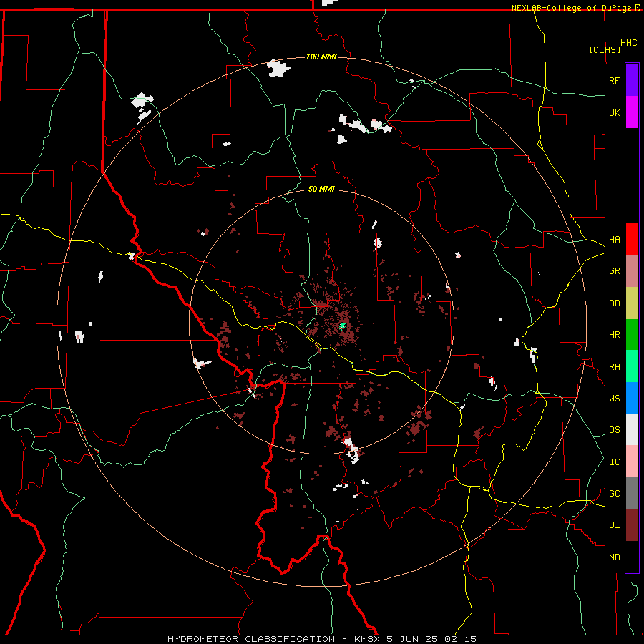Select the GR pinkish legend swatch
This screenshot has width=644, height=644.
tap(632, 271)
